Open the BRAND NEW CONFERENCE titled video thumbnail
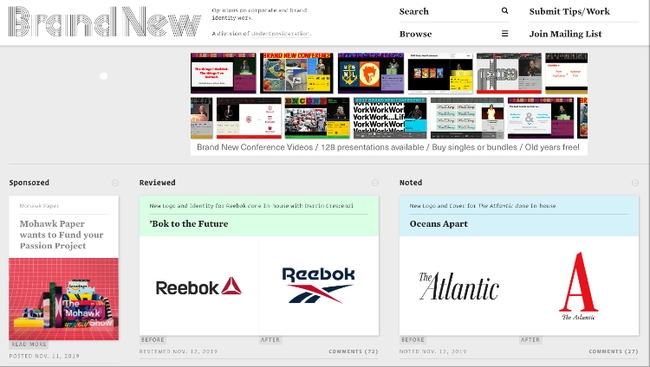Screen dimensions: 650x367 pyautogui.click(x=296, y=73)
